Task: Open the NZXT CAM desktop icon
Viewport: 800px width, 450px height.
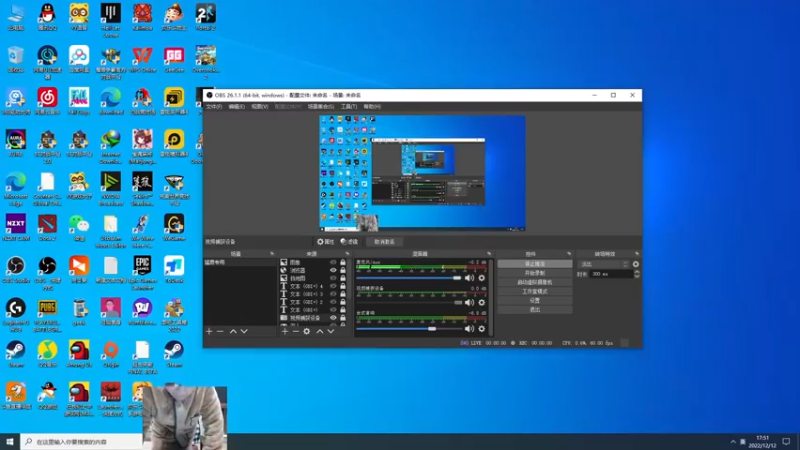Action: coord(16,228)
